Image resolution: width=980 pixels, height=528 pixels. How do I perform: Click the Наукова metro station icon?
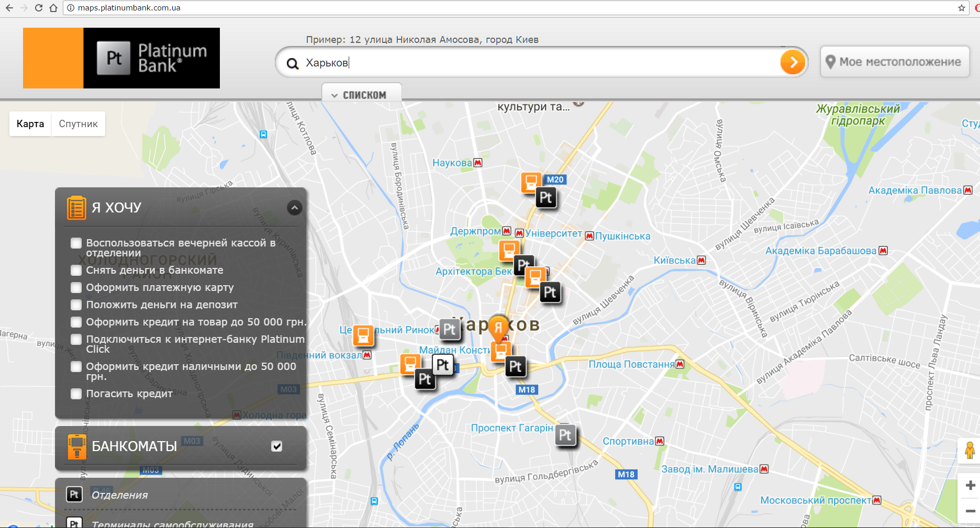[477, 163]
